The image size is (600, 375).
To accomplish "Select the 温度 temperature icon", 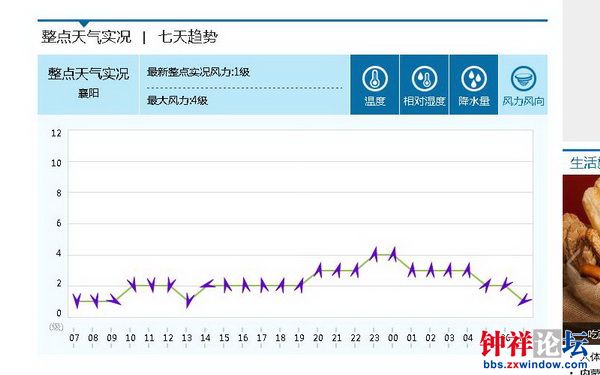I will (x=375, y=85).
